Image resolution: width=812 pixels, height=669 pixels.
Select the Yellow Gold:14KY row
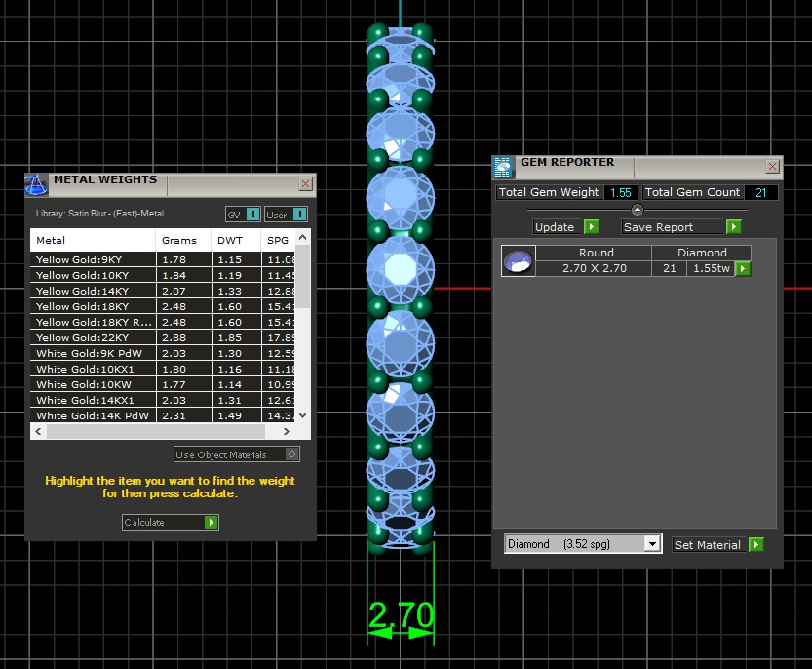(x=163, y=291)
